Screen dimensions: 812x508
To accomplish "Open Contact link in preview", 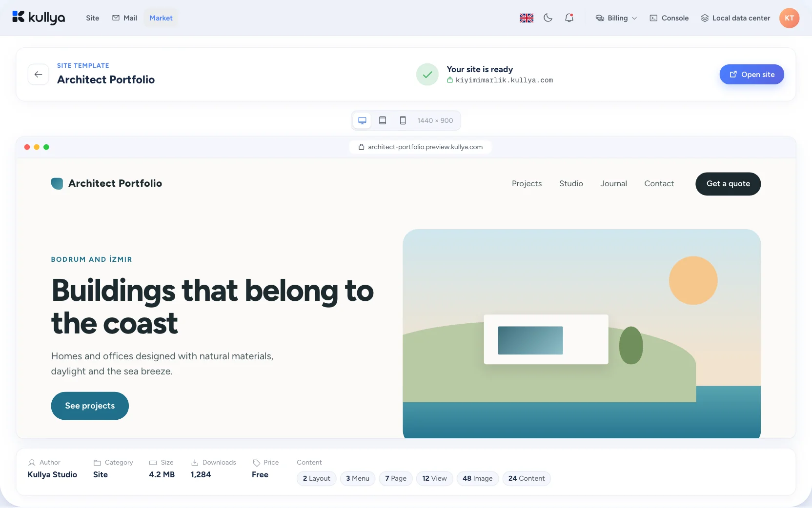I will coord(659,184).
